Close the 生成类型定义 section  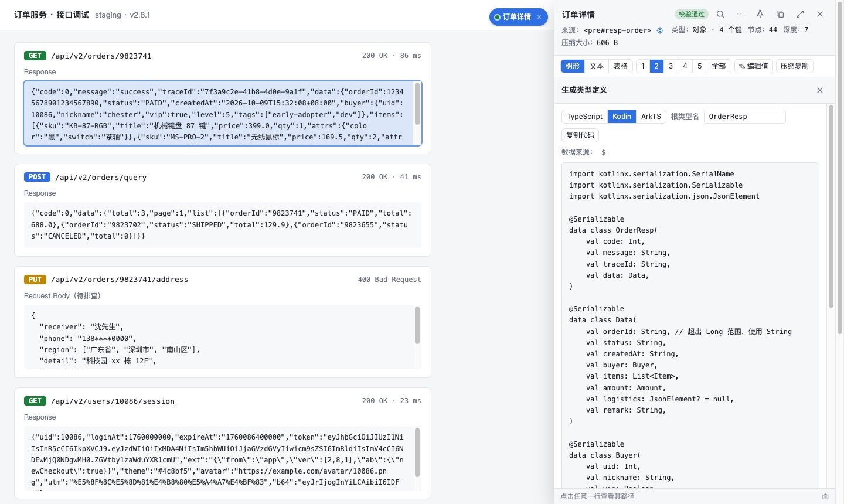tap(820, 90)
